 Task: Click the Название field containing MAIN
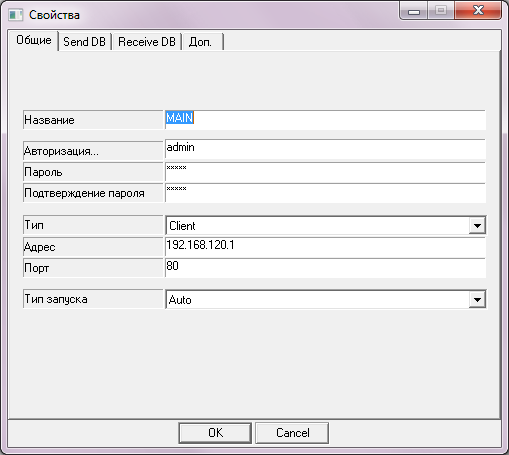point(325,119)
